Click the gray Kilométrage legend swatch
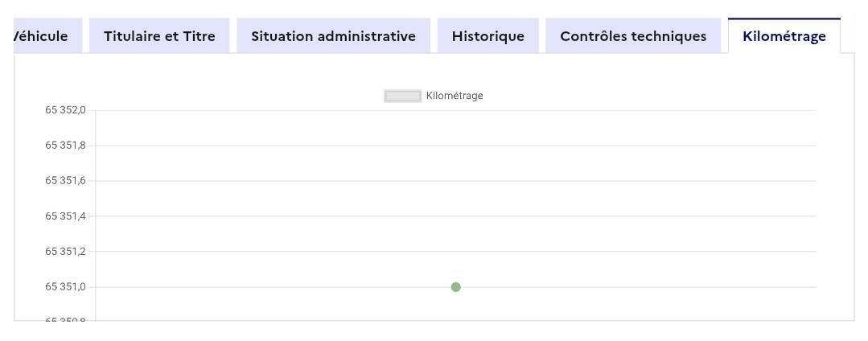Screen dimensions: 868x341 click(402, 96)
